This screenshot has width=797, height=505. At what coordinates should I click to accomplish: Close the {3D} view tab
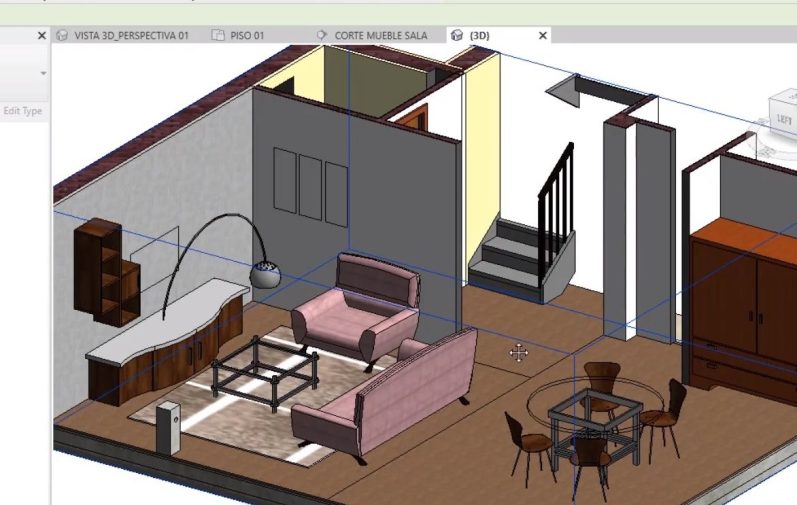[543, 35]
